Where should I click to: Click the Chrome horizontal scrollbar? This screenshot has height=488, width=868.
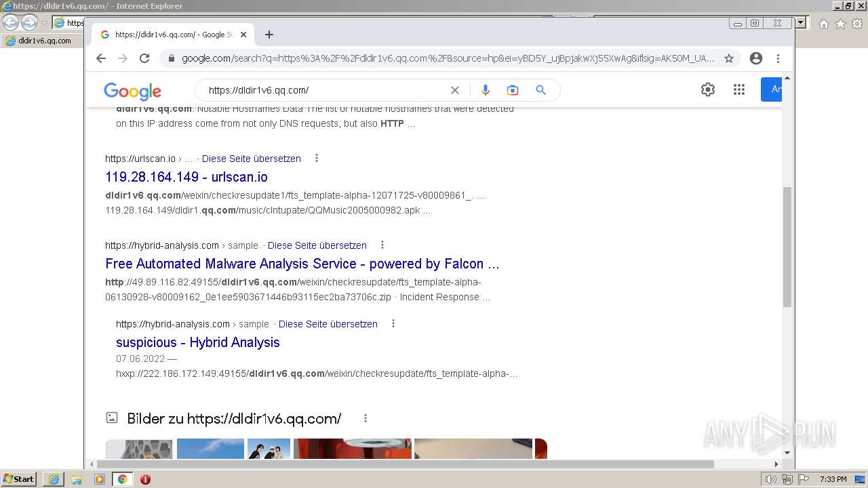[404, 464]
